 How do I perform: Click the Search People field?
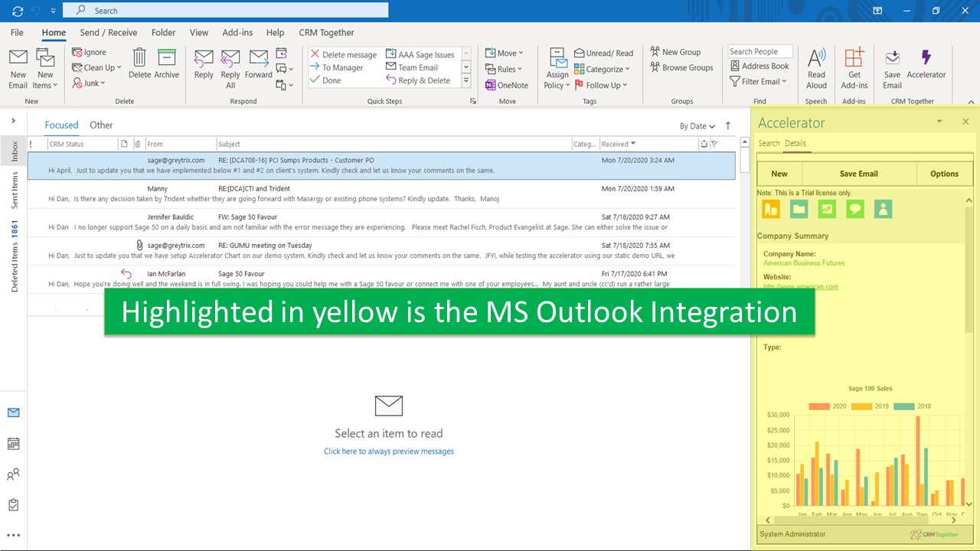point(760,51)
